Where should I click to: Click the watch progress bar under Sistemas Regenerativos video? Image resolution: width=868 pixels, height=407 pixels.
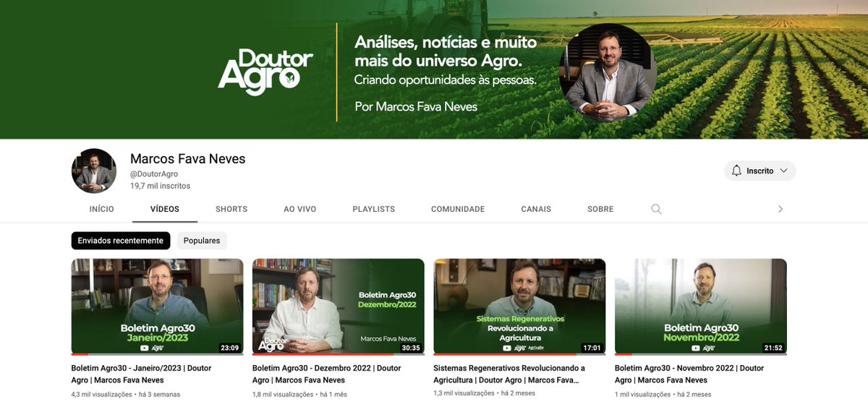(x=519, y=354)
